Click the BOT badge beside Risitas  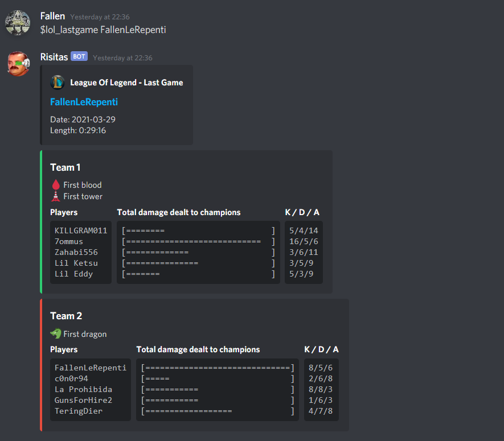pos(79,56)
